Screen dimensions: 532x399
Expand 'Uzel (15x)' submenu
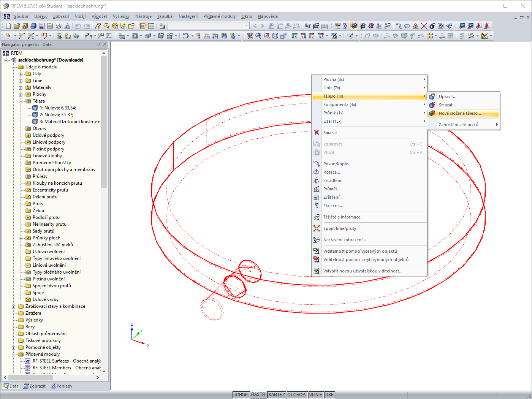point(369,121)
